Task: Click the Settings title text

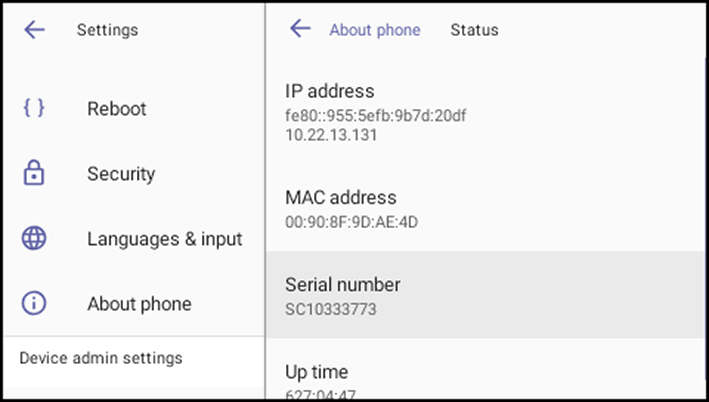Action: pyautogui.click(x=108, y=30)
